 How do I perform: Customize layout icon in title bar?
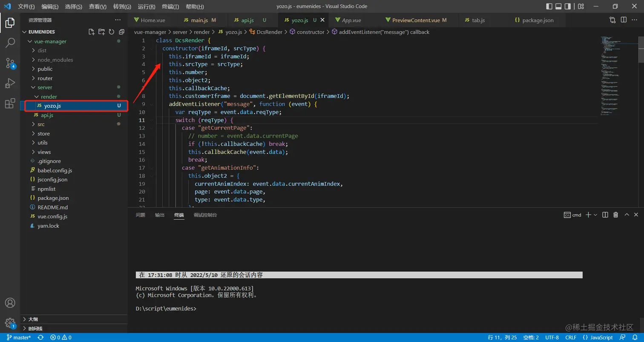(581, 6)
